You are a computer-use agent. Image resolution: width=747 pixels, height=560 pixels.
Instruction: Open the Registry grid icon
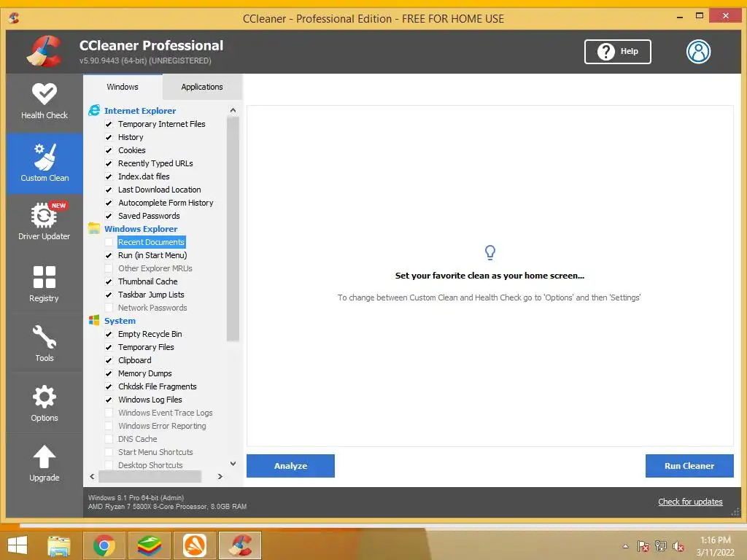(44, 277)
